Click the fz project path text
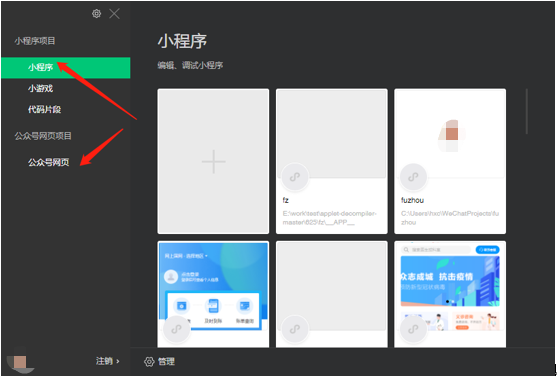The height and width of the screenshot is (376, 557). (329, 218)
